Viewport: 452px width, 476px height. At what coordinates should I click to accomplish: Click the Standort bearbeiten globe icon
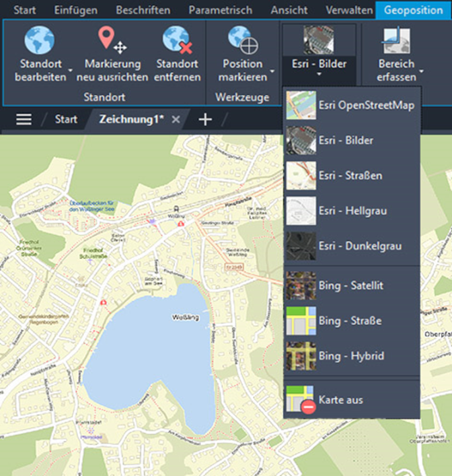coord(40,40)
